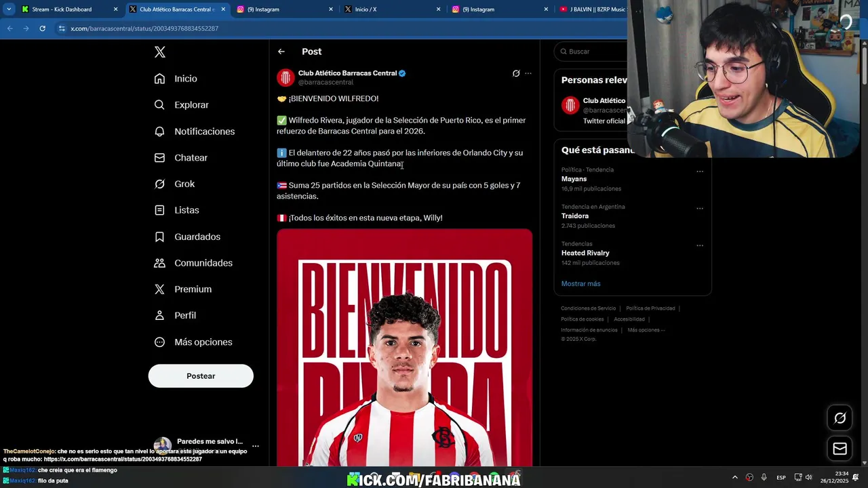868x488 pixels.
Task: Open the @barracascentral handle on the post
Action: tap(325, 83)
